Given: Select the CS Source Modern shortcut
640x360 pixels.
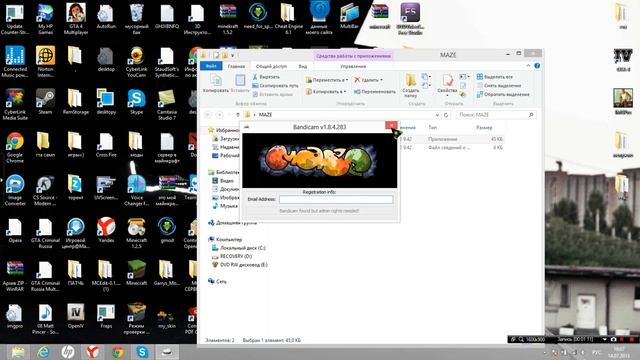Looking at the screenshot, I should pyautogui.click(x=45, y=191).
